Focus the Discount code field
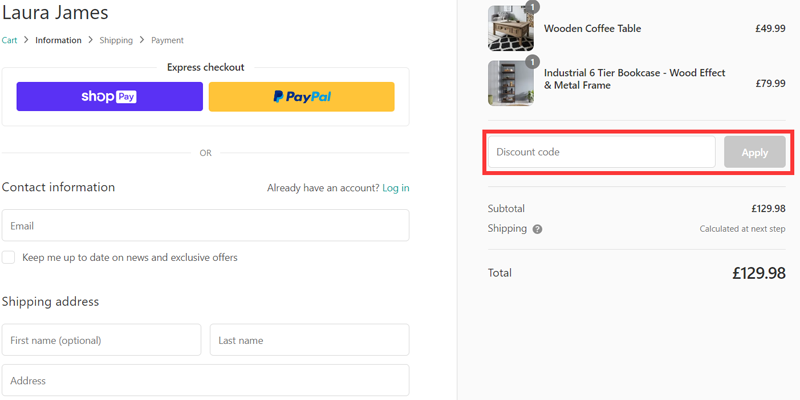 click(602, 152)
